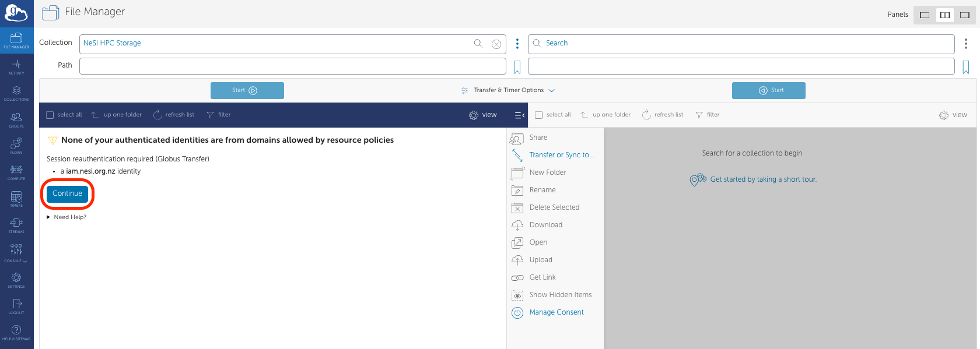Follow the short tour link
The width and height of the screenshot is (980, 349).
(762, 179)
